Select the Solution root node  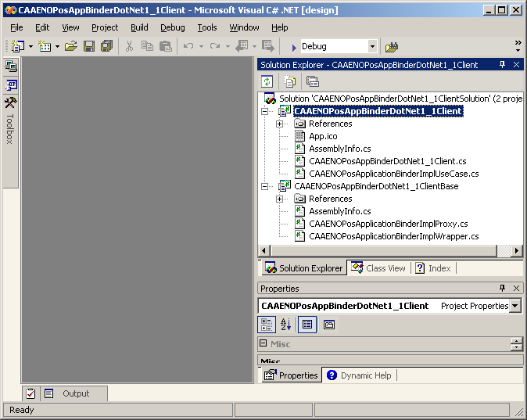point(400,99)
